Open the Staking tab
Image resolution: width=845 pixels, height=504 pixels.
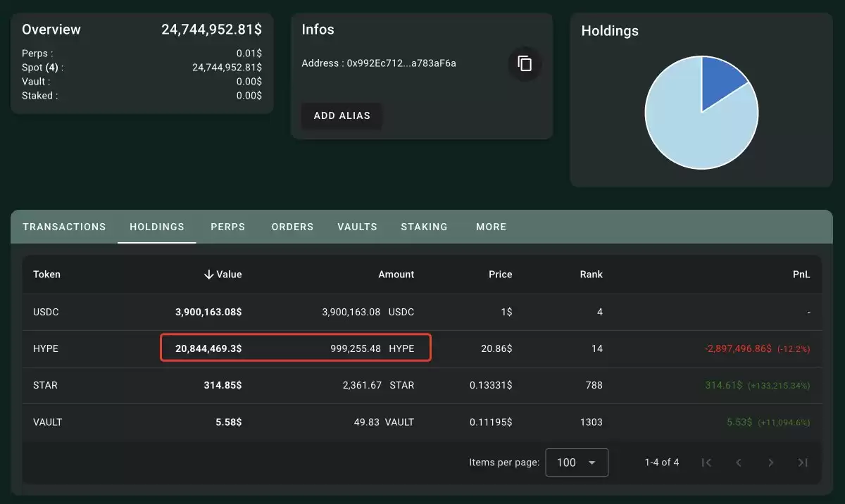tap(424, 227)
